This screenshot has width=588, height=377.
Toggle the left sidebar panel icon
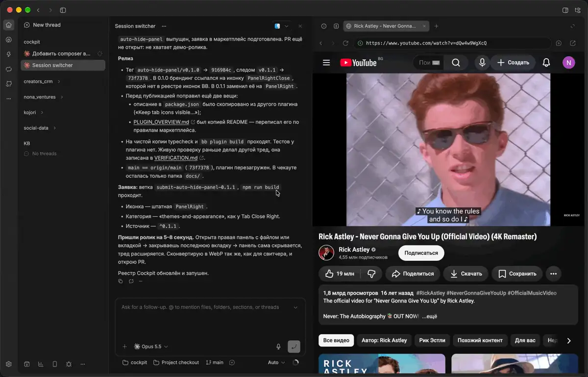pyautogui.click(x=63, y=10)
